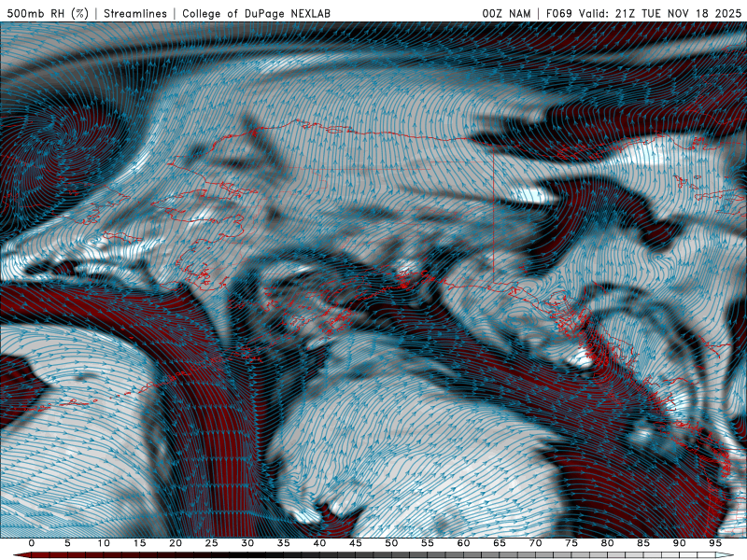Image resolution: width=747 pixels, height=560 pixels.
Task: Click the '10' value on the color scale
Action: click(x=104, y=543)
